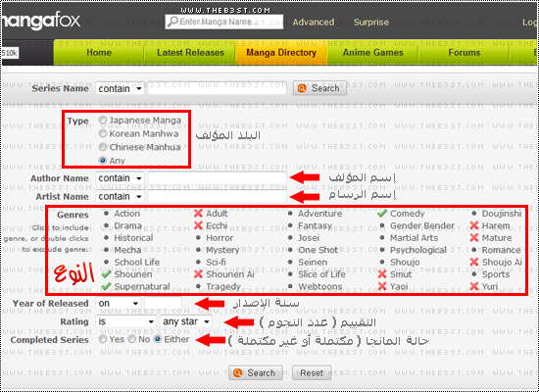The height and width of the screenshot is (392, 539).
Task: Click the magnifier icon in manga name search
Action: [x=172, y=22]
